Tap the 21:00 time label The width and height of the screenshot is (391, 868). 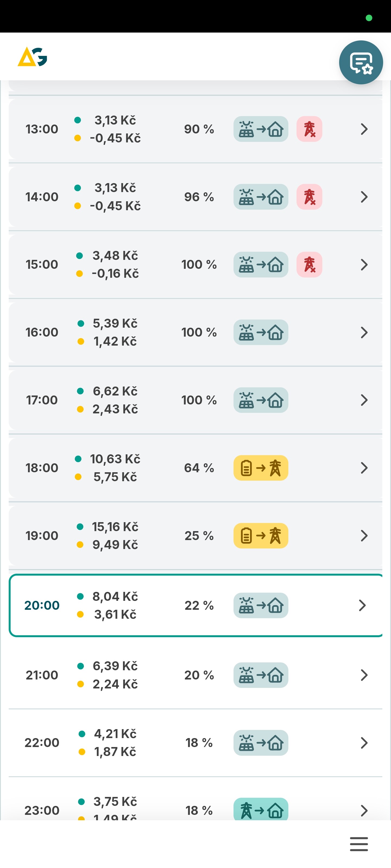(42, 675)
